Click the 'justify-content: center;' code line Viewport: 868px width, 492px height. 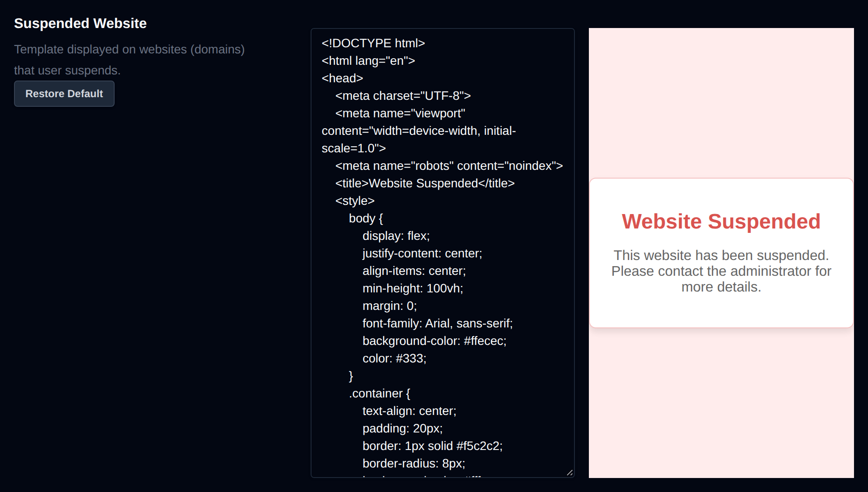(x=422, y=253)
